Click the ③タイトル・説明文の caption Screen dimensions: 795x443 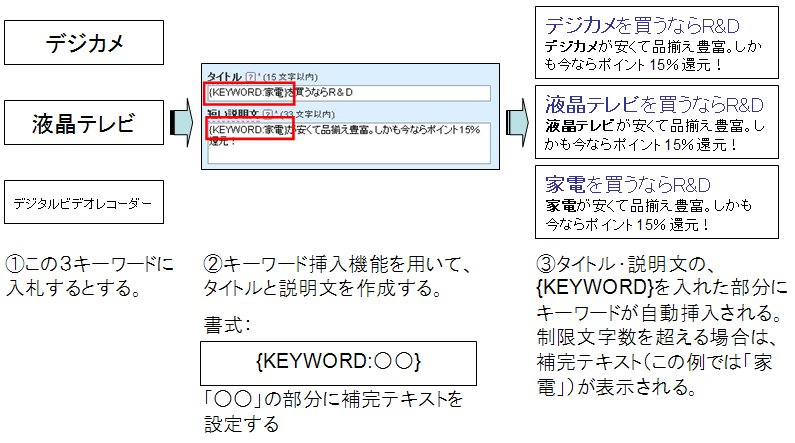pos(662,325)
